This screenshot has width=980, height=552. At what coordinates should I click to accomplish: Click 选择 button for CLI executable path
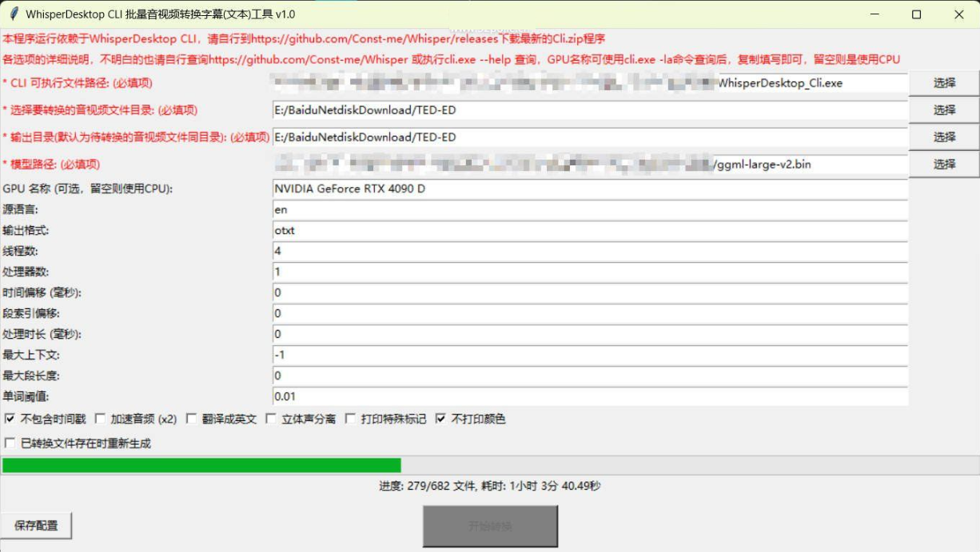[x=944, y=82]
